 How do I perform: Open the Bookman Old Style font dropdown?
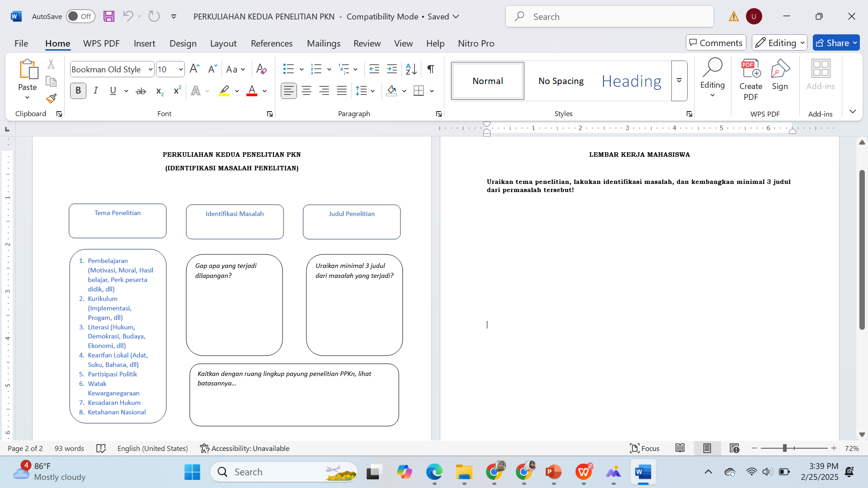(151, 69)
